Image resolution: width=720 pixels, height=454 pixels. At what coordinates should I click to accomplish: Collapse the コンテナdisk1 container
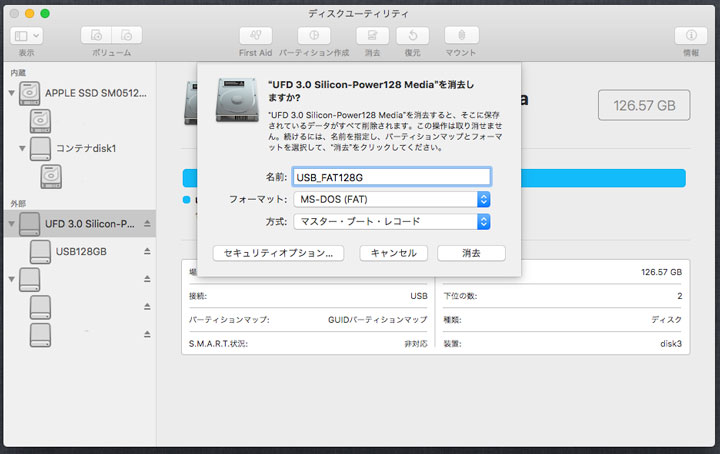point(22,149)
